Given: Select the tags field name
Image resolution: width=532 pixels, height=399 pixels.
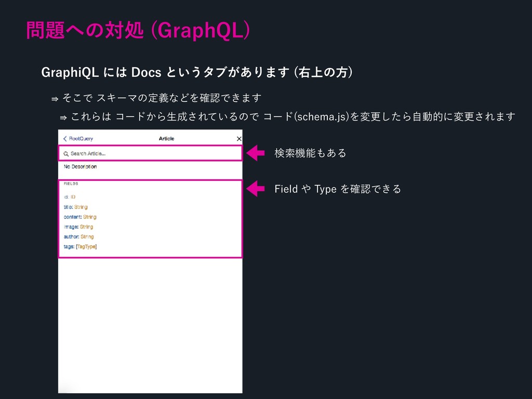Looking at the screenshot, I should (x=69, y=246).
